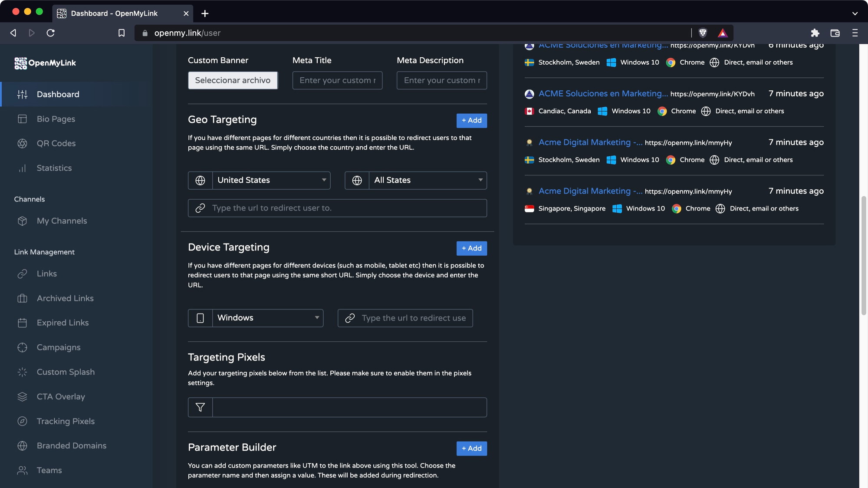Click the device phone icon
The height and width of the screenshot is (488, 868).
click(x=200, y=318)
